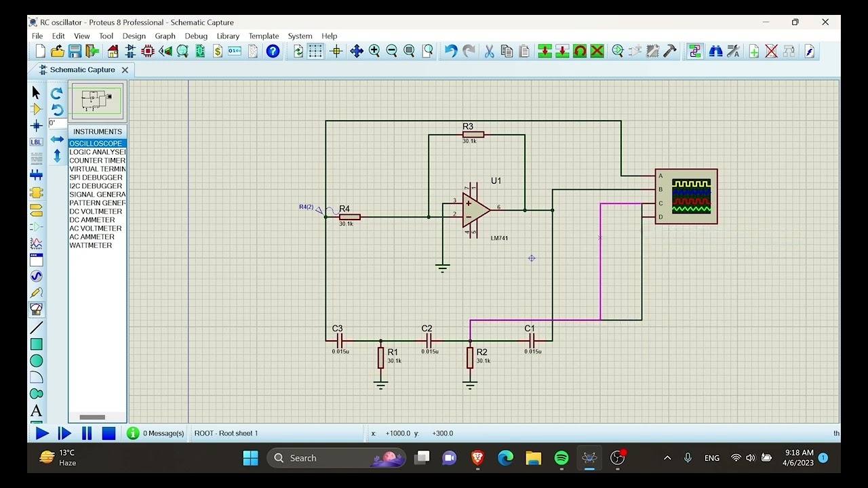Add a new sheet with green plus page
The height and width of the screenshot is (488, 868).
(754, 52)
